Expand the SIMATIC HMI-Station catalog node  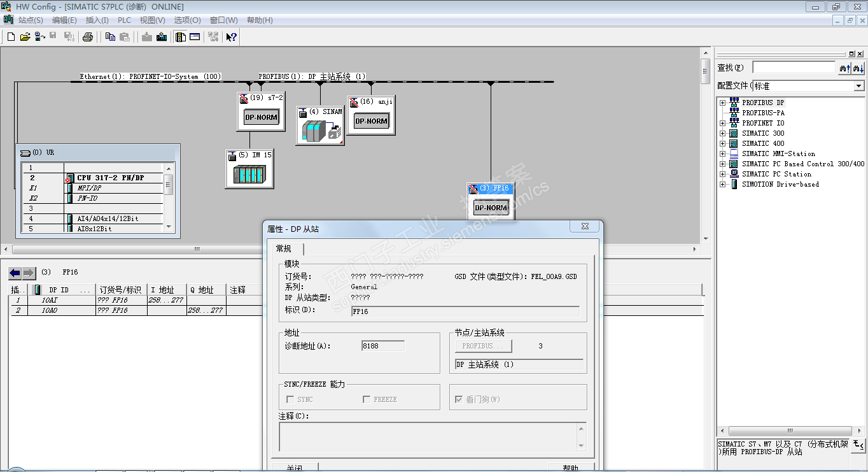(x=722, y=154)
